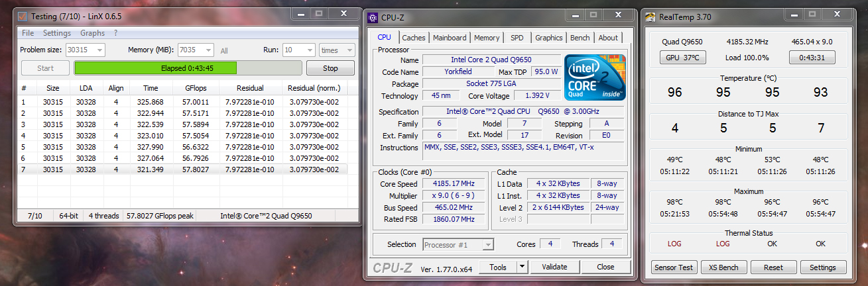Expand the Run count dropdown

tap(310, 50)
